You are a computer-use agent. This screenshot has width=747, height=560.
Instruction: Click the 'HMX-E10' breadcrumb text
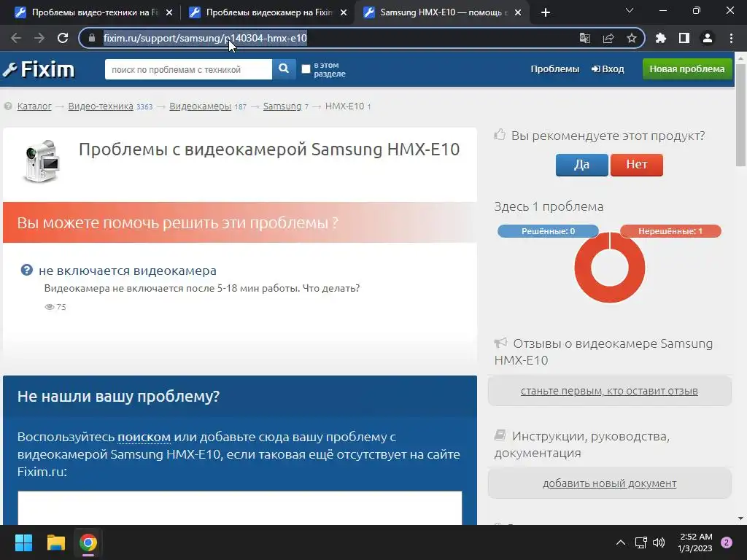(x=344, y=106)
